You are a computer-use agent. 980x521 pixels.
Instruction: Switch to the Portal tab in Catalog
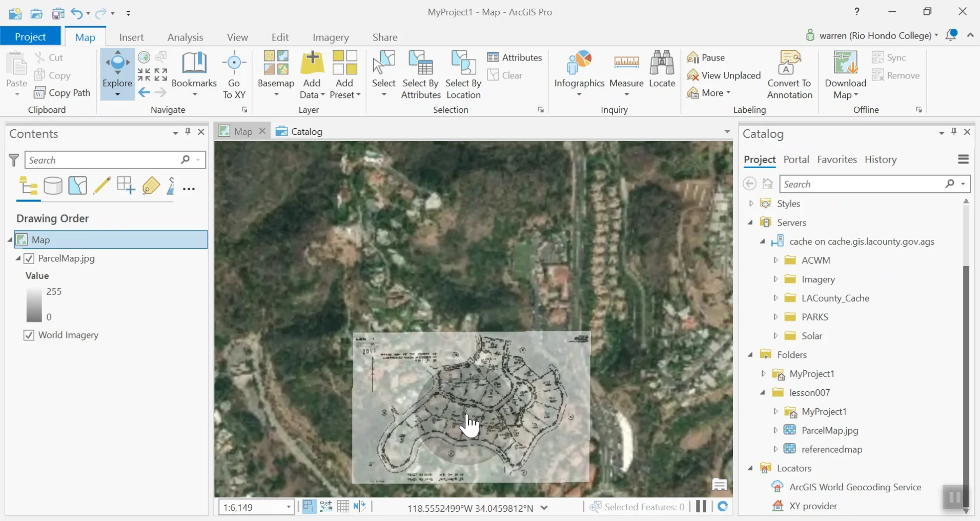pos(796,159)
